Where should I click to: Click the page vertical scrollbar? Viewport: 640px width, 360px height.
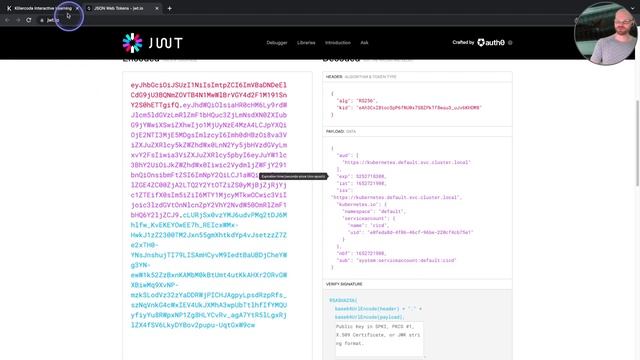tap(637, 143)
